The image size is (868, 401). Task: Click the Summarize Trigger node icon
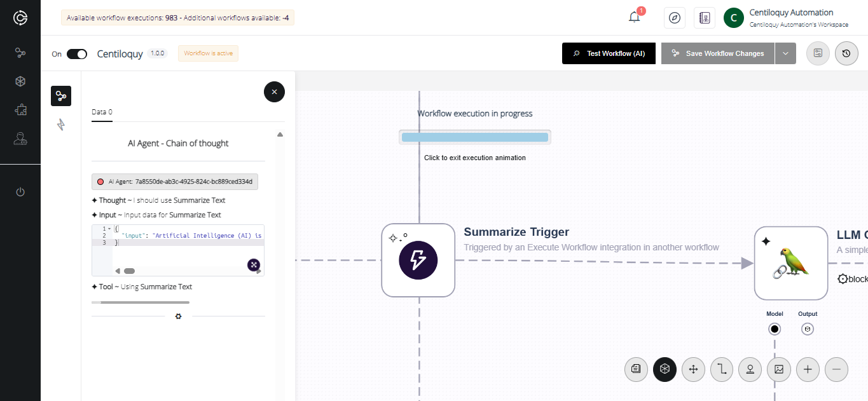pyautogui.click(x=418, y=260)
